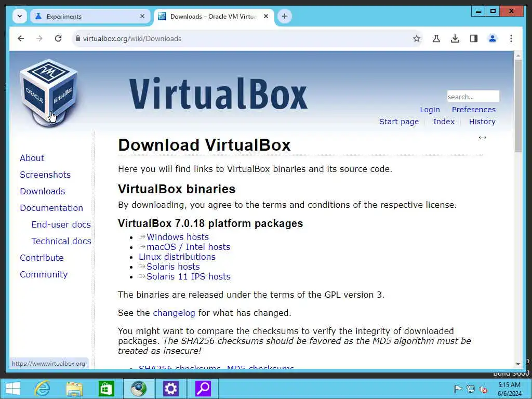This screenshot has height=399, width=532.
Task: Download the macOS / Intel hosts package
Action: point(188,247)
